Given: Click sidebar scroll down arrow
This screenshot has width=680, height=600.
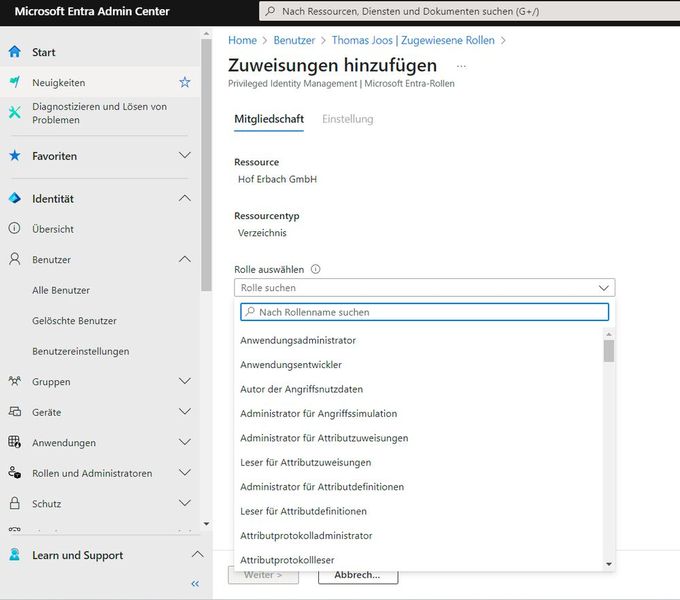Looking at the screenshot, I should pos(206,524).
